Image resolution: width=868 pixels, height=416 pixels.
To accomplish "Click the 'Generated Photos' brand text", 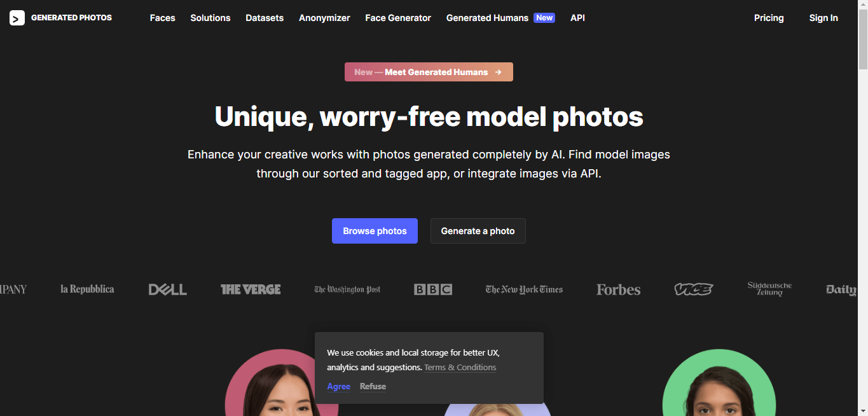I will tap(71, 18).
